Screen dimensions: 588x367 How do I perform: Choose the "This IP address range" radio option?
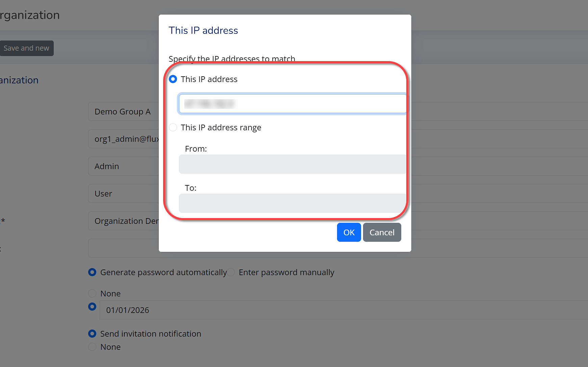[x=173, y=128]
